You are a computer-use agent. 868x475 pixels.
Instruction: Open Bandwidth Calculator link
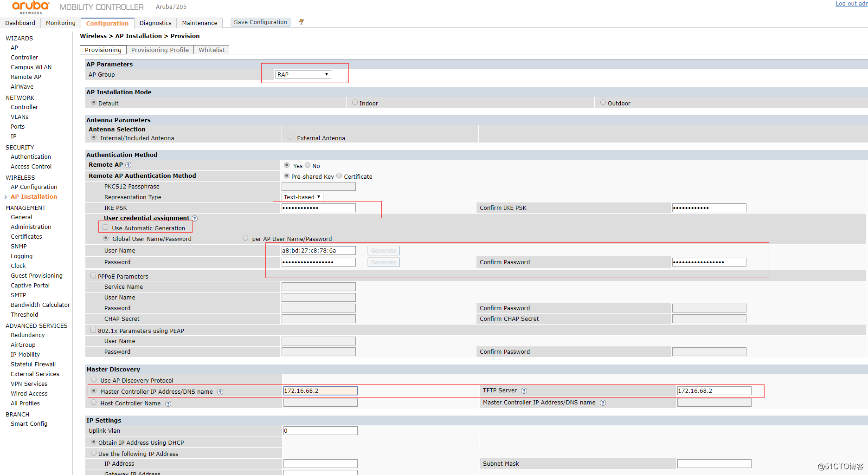40,305
